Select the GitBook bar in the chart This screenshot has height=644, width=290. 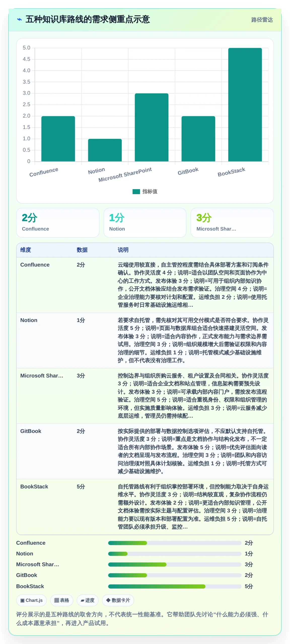point(198,139)
